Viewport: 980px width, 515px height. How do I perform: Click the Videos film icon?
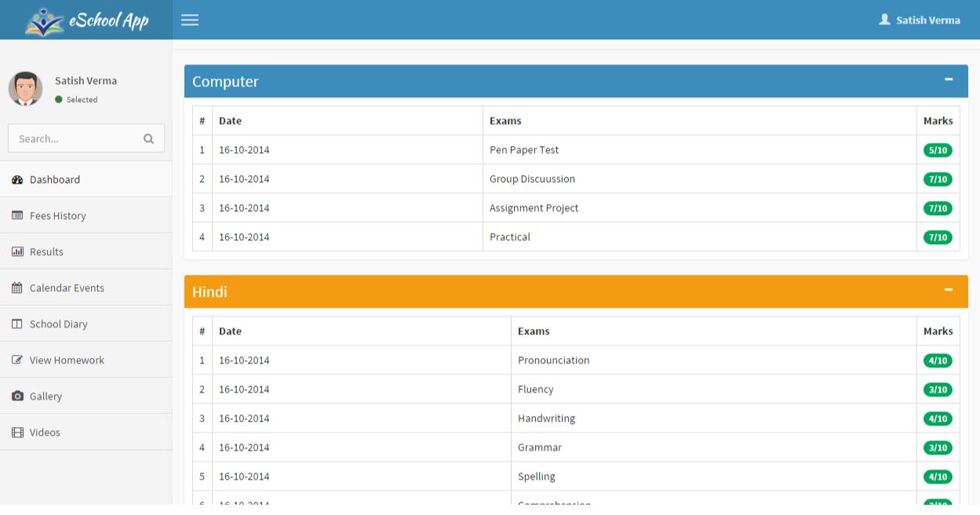click(17, 433)
